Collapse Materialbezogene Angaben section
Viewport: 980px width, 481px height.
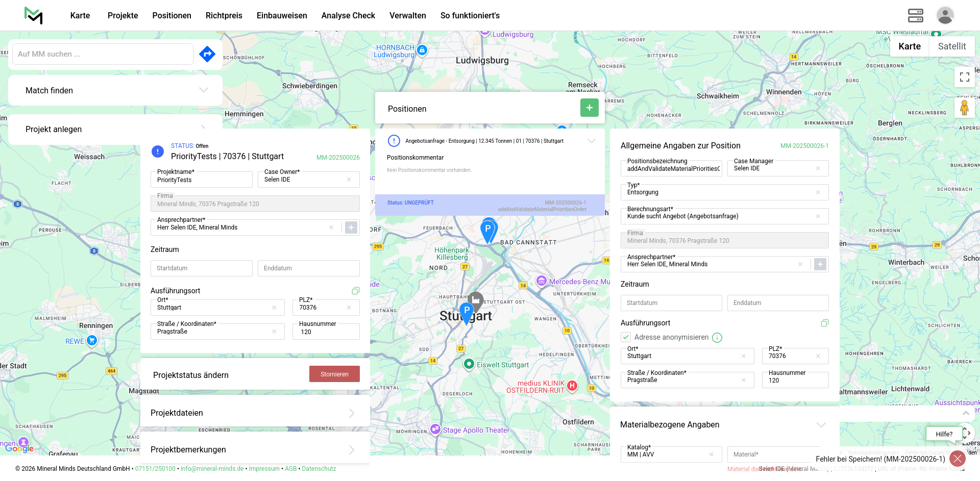pyautogui.click(x=821, y=425)
